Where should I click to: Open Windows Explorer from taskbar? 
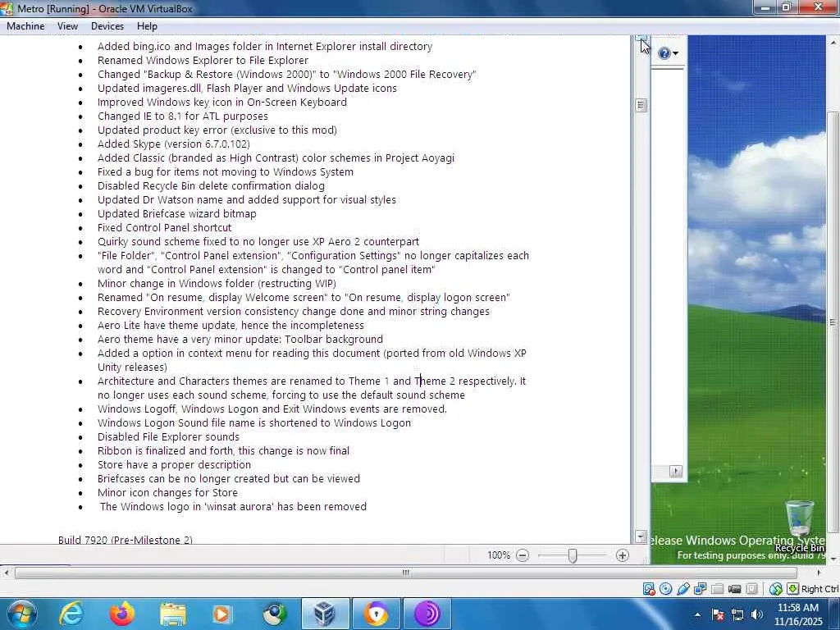click(x=172, y=614)
